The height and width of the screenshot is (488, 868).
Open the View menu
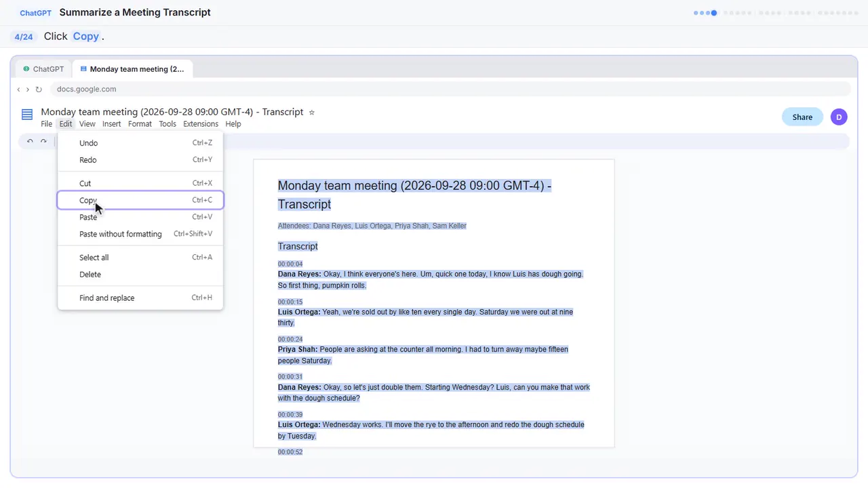point(87,124)
